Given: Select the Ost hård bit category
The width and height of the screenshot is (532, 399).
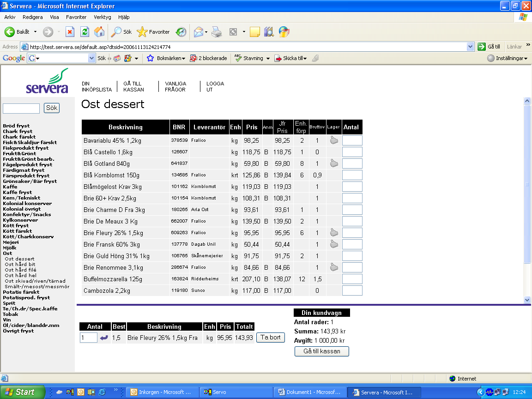Looking at the screenshot, I should (20, 264).
